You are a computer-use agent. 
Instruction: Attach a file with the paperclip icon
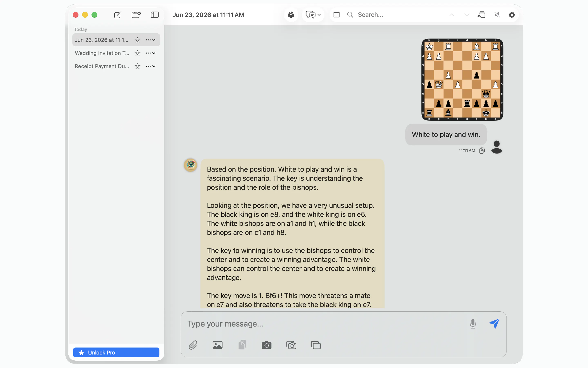pos(193,345)
